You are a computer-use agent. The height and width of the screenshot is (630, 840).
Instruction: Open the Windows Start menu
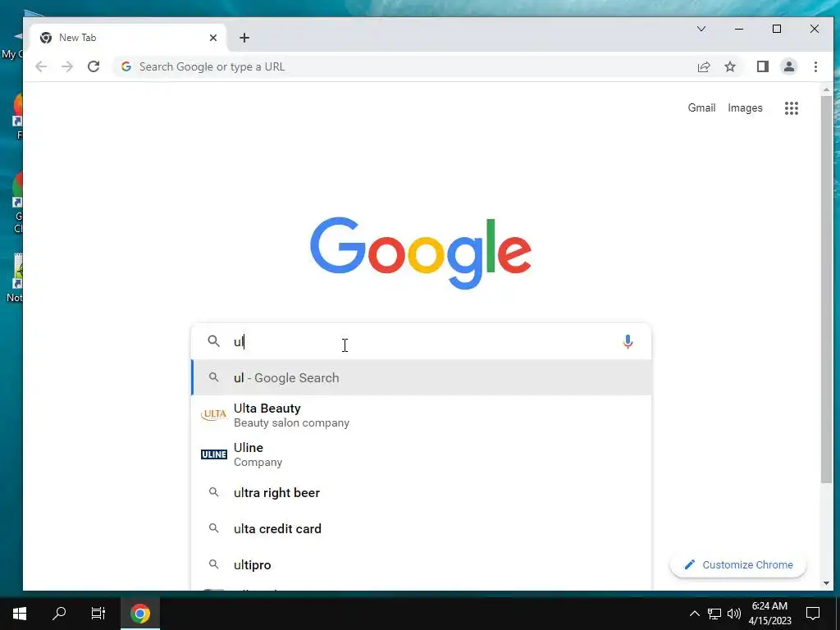20,614
